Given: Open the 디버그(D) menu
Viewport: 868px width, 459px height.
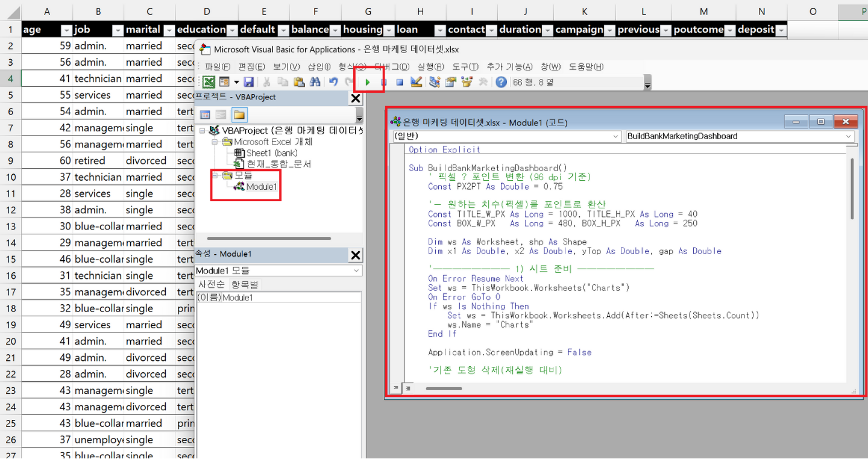Looking at the screenshot, I should coord(391,67).
